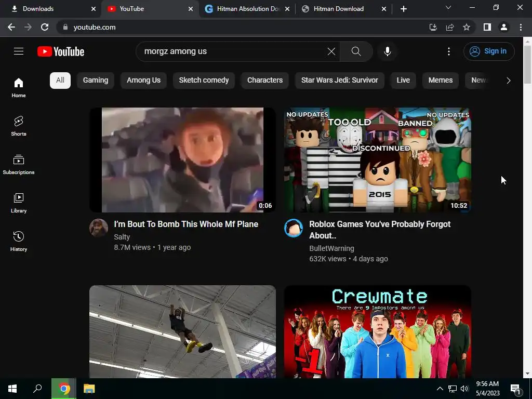Click the browser forward arrow
Image resolution: width=532 pixels, height=399 pixels.
28,27
